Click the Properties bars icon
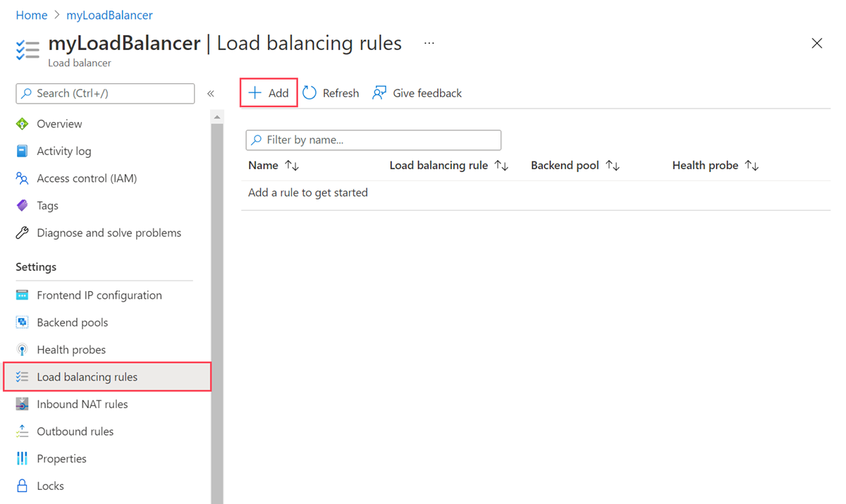Screen dimensions: 846x504 pos(22,459)
